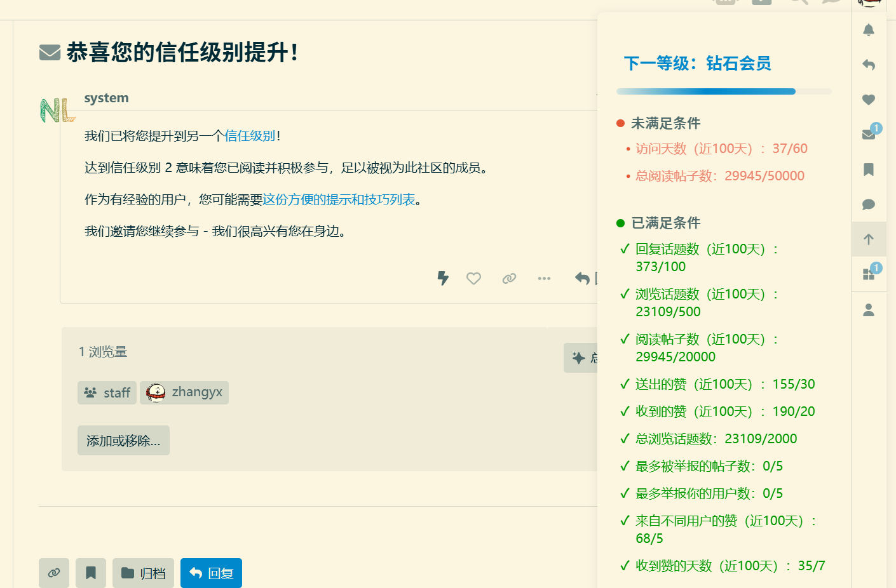Open notifications bell in sidebar

click(x=869, y=30)
